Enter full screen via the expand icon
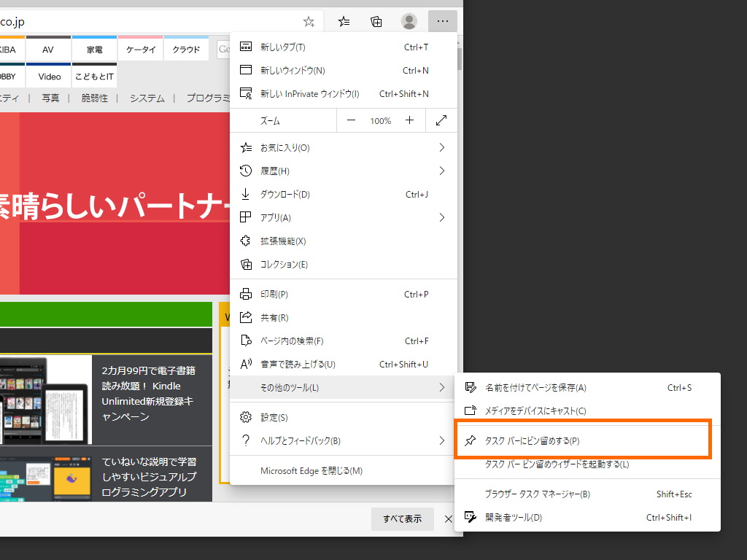The width and height of the screenshot is (747, 560). click(x=441, y=120)
